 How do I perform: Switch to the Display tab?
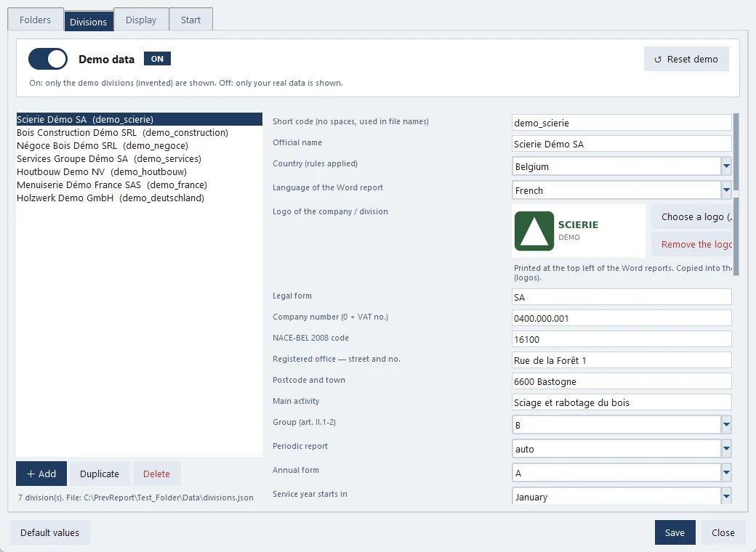point(141,20)
